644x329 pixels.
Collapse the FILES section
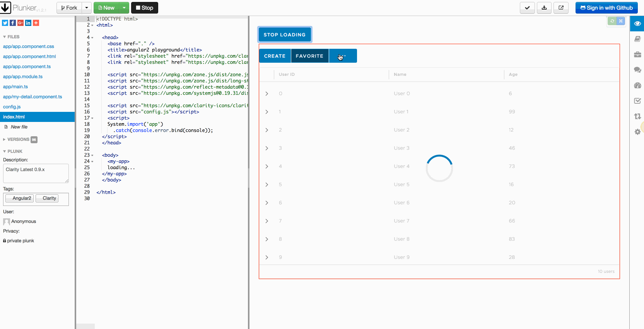point(11,37)
